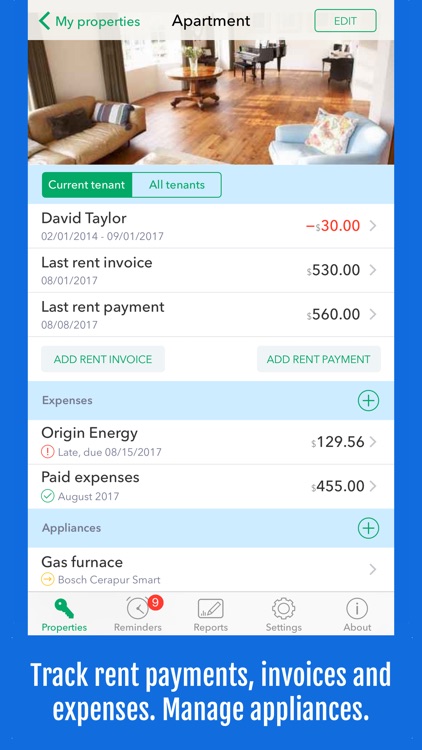422x750 pixels.
Task: Tap the red late warning icon for Origin Energy
Action: pos(47,452)
